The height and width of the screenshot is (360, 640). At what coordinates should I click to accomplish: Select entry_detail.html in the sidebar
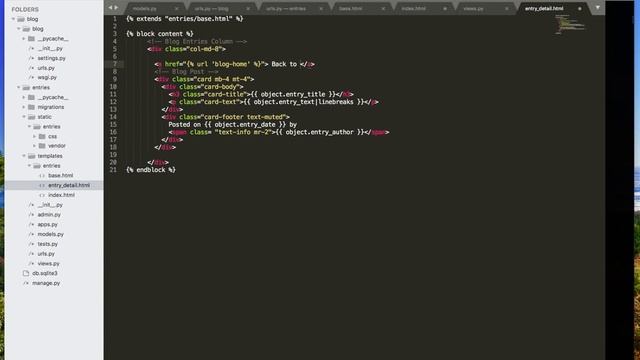coord(69,185)
